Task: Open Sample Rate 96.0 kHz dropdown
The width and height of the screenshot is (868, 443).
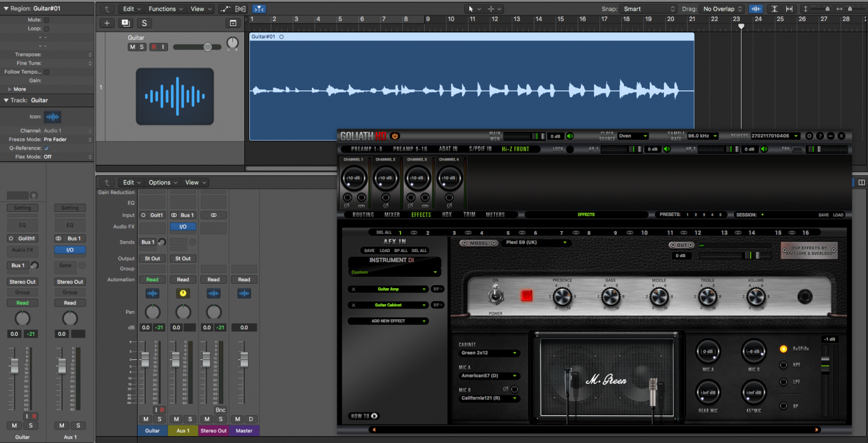Action: click(x=702, y=136)
